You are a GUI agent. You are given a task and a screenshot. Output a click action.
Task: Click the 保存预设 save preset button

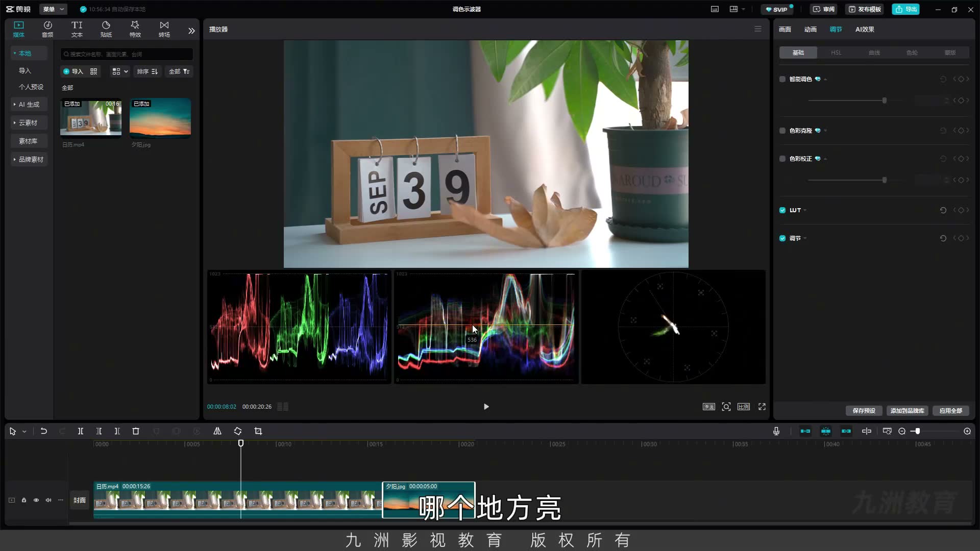pos(864,411)
